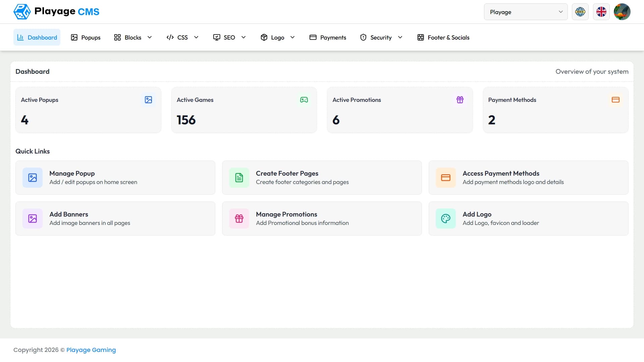Click the orange Access Payment Methods icon
The height and width of the screenshot is (362, 644).
[446, 178]
